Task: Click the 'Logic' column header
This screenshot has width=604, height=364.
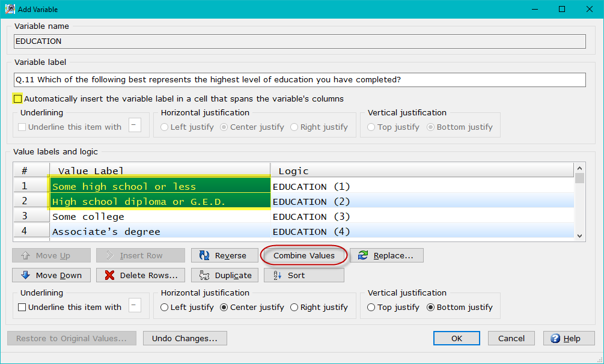Action: (x=422, y=171)
